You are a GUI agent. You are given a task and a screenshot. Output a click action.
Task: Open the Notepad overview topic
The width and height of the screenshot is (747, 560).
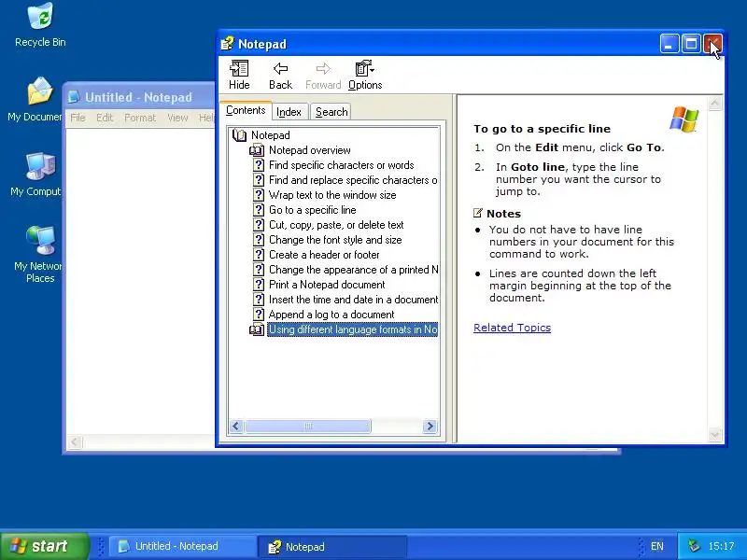pyautogui.click(x=310, y=150)
